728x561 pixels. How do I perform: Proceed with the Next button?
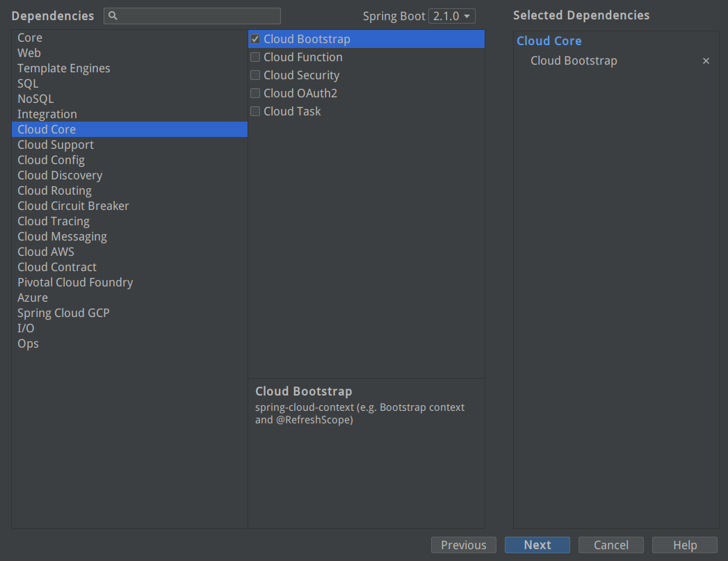pos(537,545)
